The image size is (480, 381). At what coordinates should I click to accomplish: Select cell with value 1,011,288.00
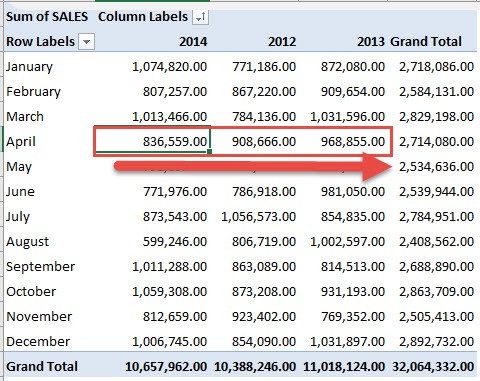tap(169, 267)
